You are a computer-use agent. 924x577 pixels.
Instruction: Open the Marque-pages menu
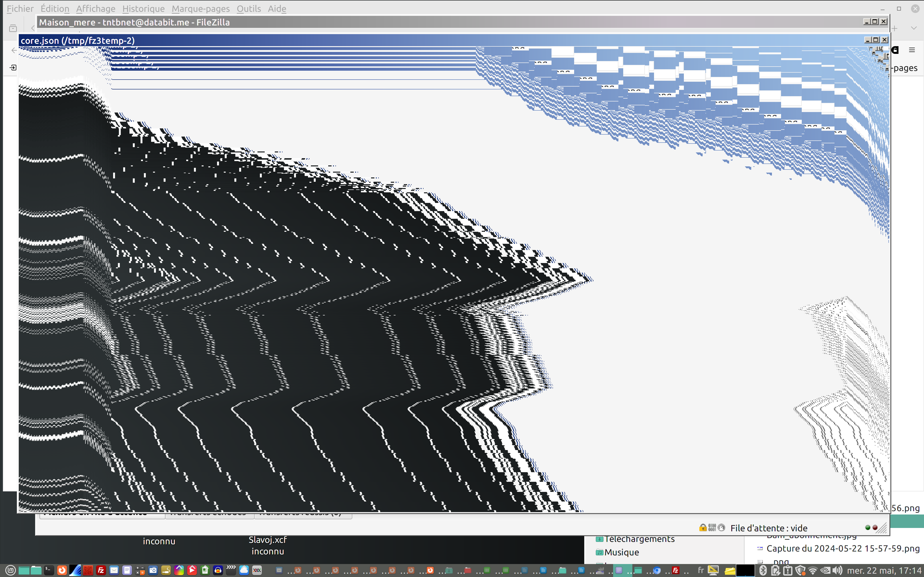coord(200,8)
